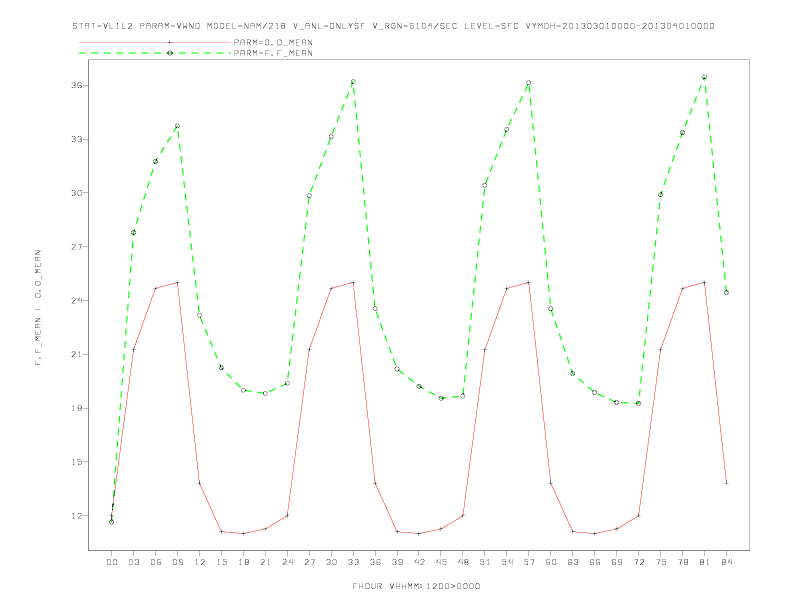The height and width of the screenshot is (612, 792).
Task: Click the y-axis tick label 18
Action: [x=76, y=408]
